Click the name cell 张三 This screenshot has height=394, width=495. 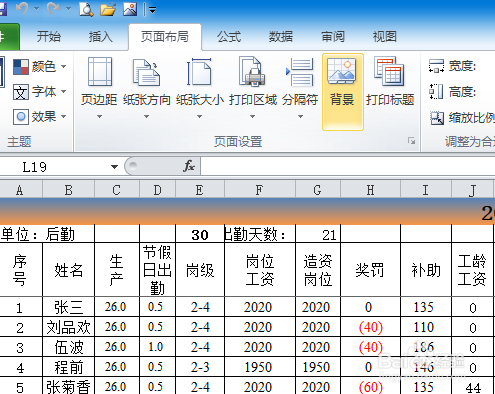tap(68, 307)
